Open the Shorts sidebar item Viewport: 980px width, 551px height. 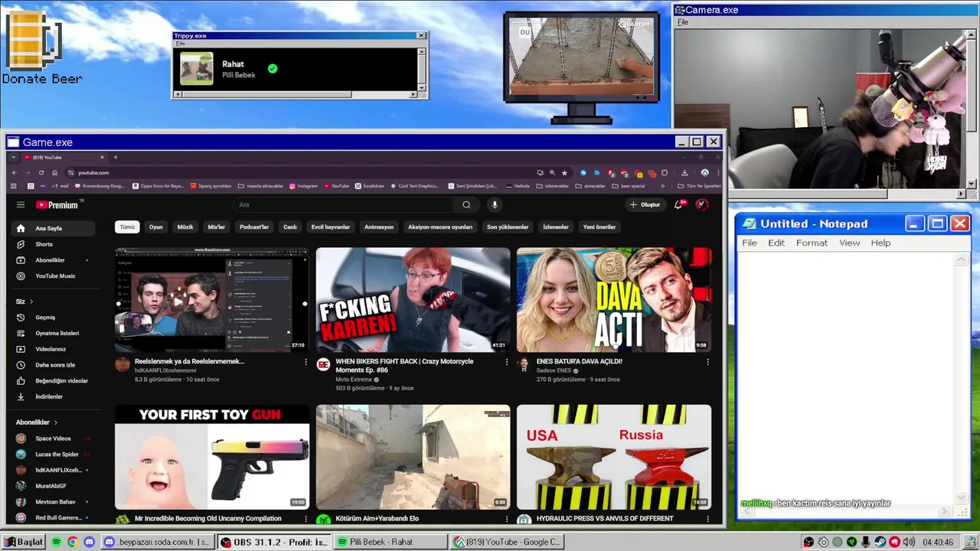coord(53,244)
